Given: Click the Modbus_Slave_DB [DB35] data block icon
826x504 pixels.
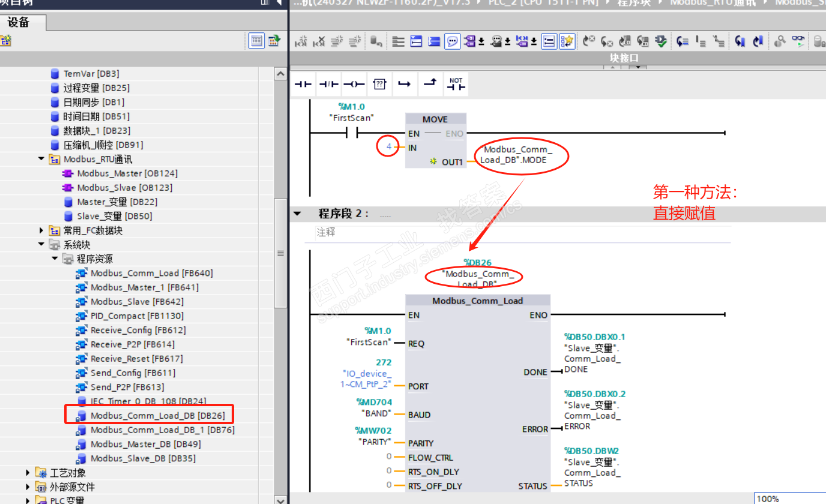Looking at the screenshot, I should pyautogui.click(x=82, y=458).
